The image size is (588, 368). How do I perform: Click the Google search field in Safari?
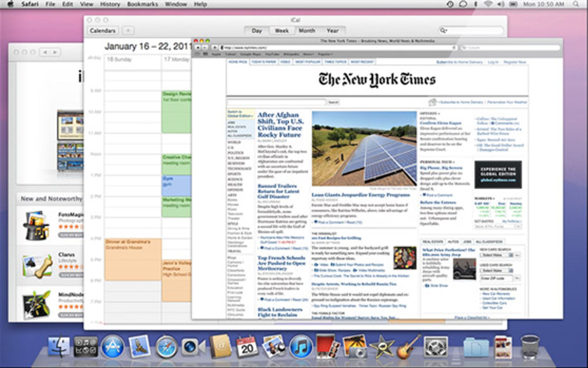pos(510,47)
